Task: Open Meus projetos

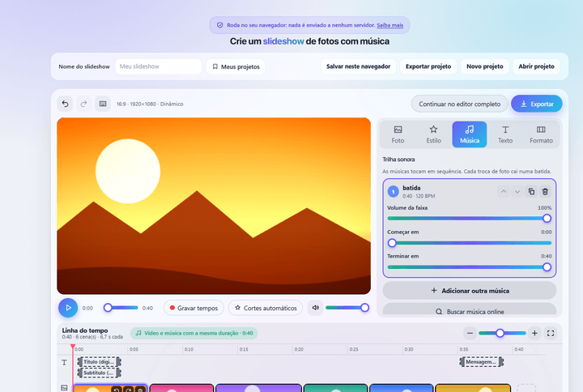Action: point(236,66)
